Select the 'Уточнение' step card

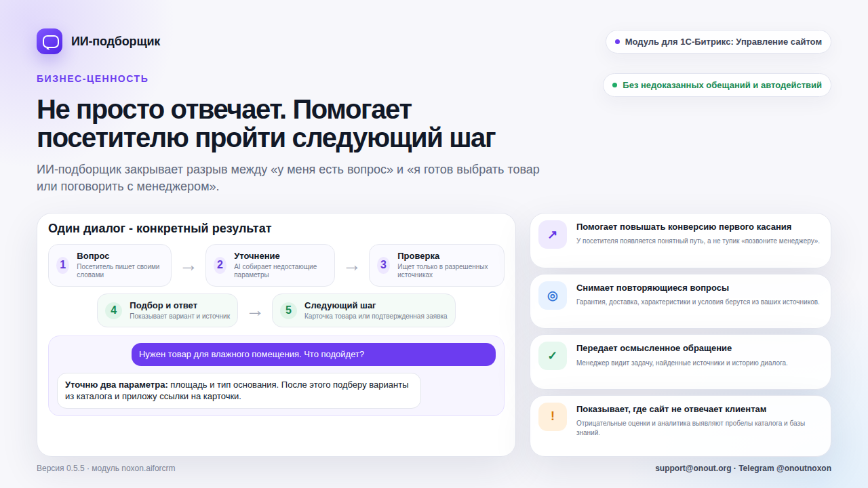click(x=270, y=265)
